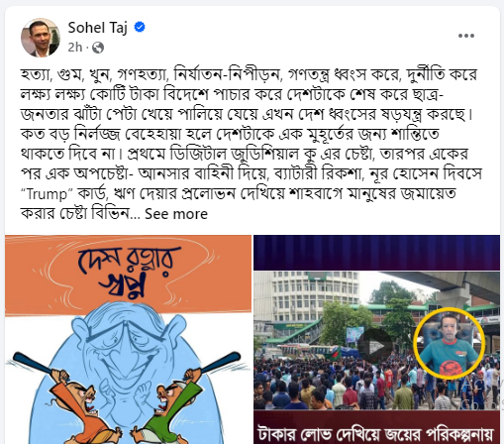This screenshot has width=504, height=444.
Task: Open Sohel Taj's profile picture
Action: [x=41, y=38]
